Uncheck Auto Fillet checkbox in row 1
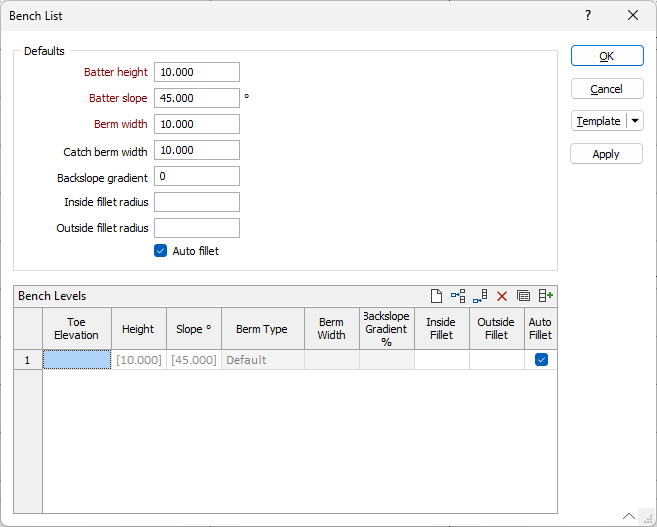This screenshot has height=527, width=657. 541,360
